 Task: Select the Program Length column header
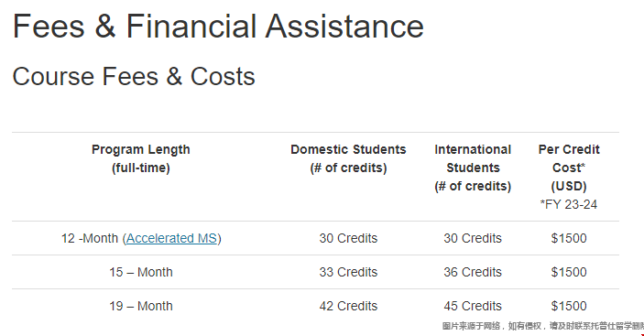tap(141, 158)
